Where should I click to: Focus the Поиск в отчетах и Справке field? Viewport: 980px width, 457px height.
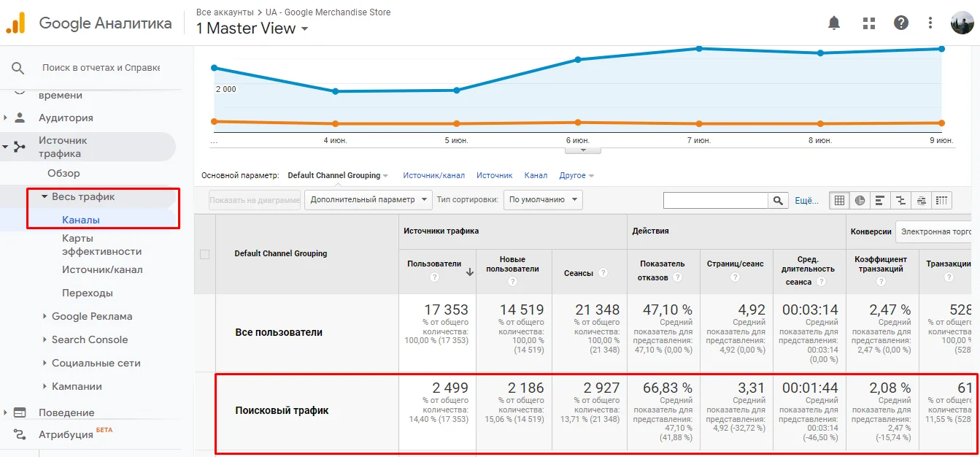(101, 67)
